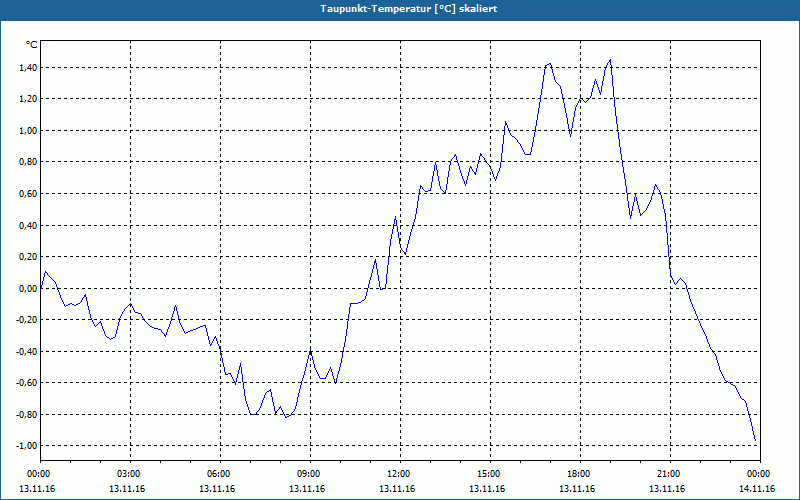Select the 1,20 y-axis label
800x500 pixels.
tap(29, 99)
